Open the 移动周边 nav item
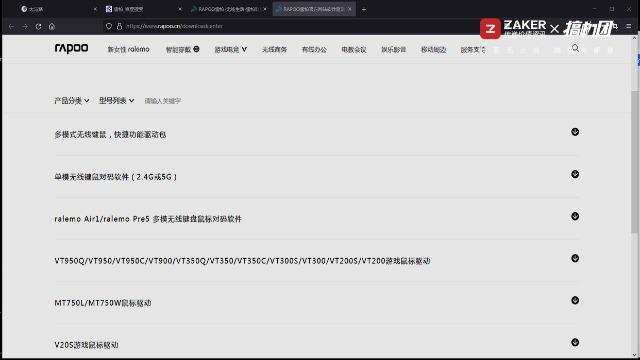The height and width of the screenshot is (360, 640). point(433,49)
